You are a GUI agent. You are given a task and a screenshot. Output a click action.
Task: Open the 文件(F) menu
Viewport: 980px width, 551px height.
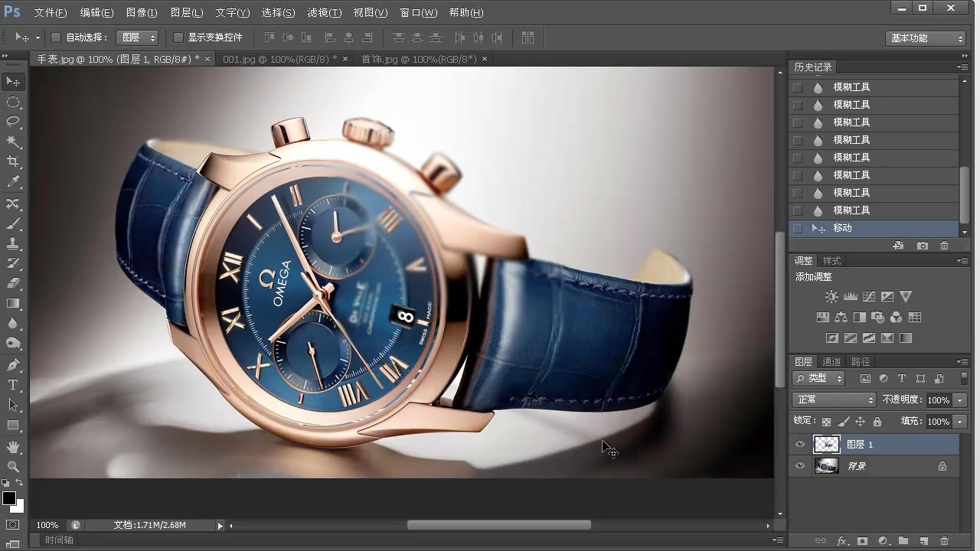click(51, 13)
